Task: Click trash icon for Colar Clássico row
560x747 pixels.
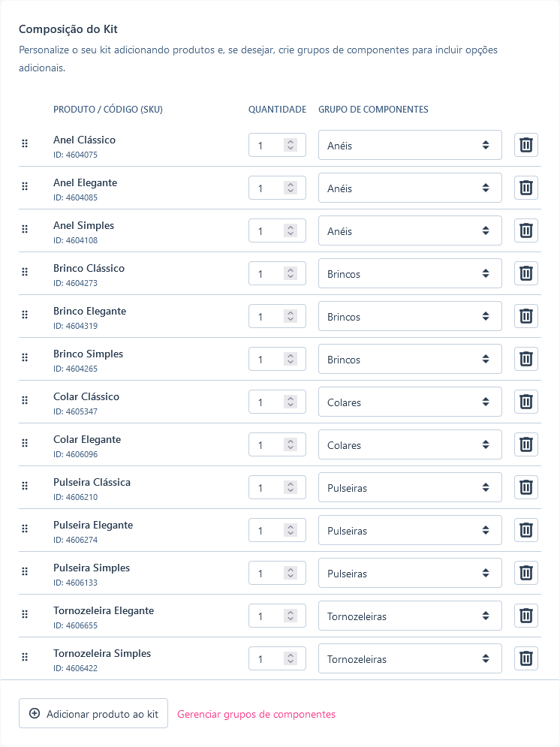Action: [525, 402]
